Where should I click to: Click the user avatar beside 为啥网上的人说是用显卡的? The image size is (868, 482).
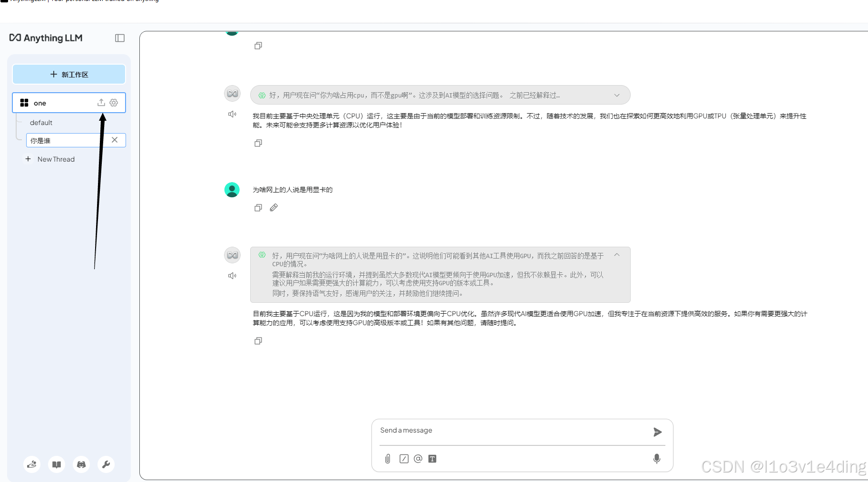pos(232,190)
